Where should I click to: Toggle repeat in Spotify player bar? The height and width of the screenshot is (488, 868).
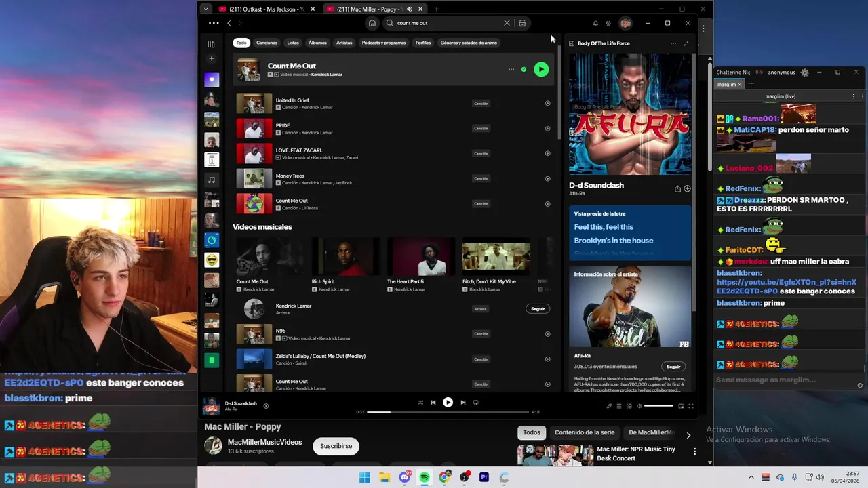click(476, 403)
